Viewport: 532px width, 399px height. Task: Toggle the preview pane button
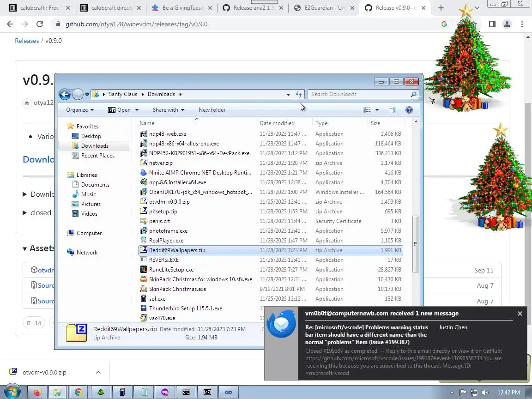click(x=393, y=110)
